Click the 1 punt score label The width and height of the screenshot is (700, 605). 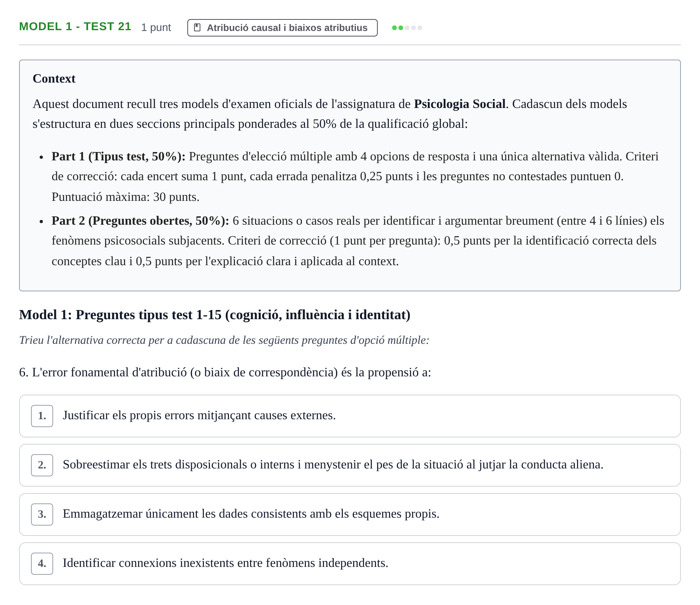pos(156,27)
